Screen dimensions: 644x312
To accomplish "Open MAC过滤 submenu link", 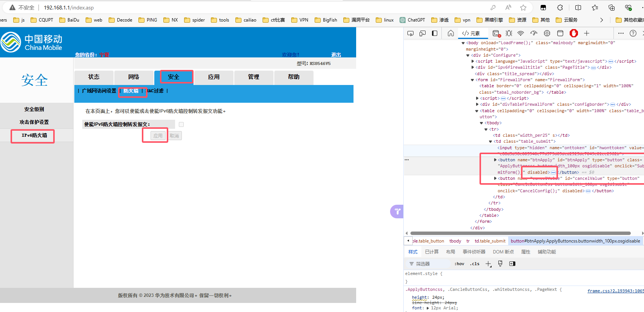I will click(x=155, y=91).
